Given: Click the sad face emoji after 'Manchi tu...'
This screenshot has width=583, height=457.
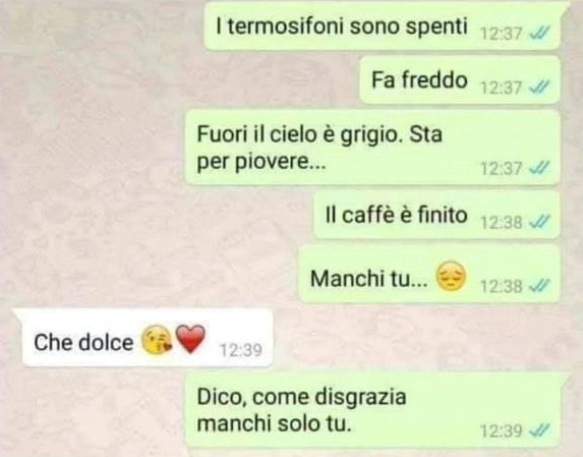Looking at the screenshot, I should [x=450, y=276].
